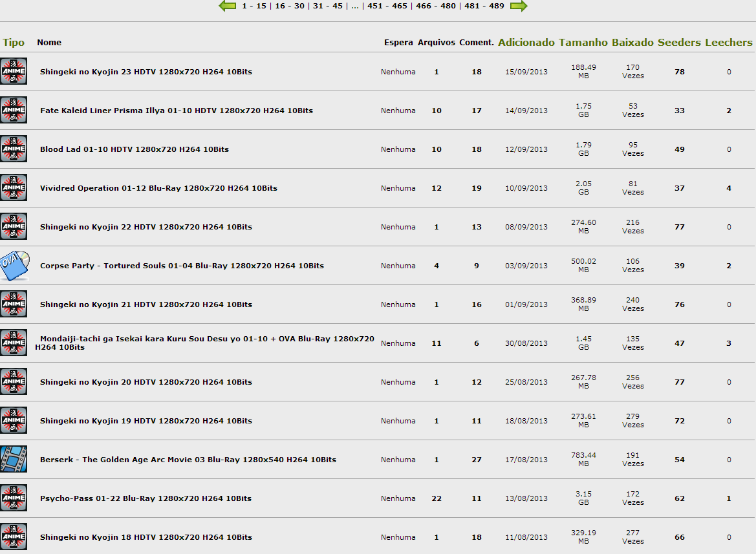Viewport: 756px width, 554px height.
Task: Open torrent Shingeki no Kyojin 18 HDTV
Action: 146,537
